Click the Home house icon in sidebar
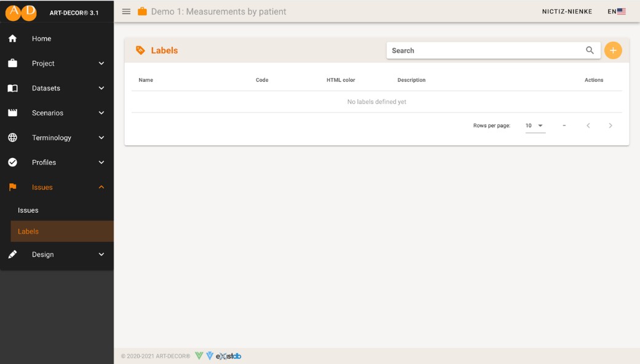This screenshot has height=364, width=640. (x=12, y=39)
